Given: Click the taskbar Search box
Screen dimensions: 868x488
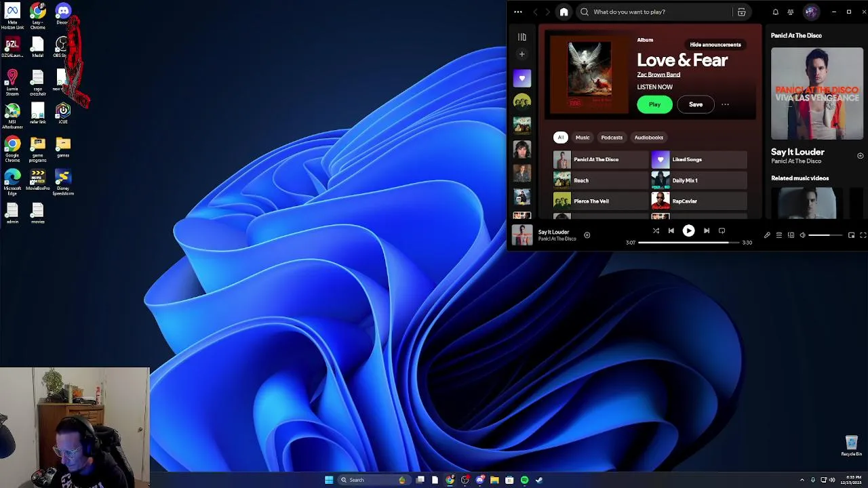Looking at the screenshot, I should point(373,480).
